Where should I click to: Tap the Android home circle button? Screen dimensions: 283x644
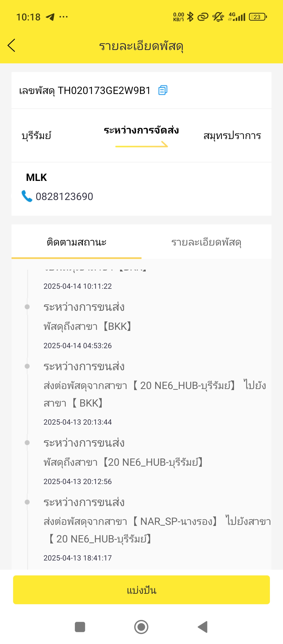click(x=141, y=627)
